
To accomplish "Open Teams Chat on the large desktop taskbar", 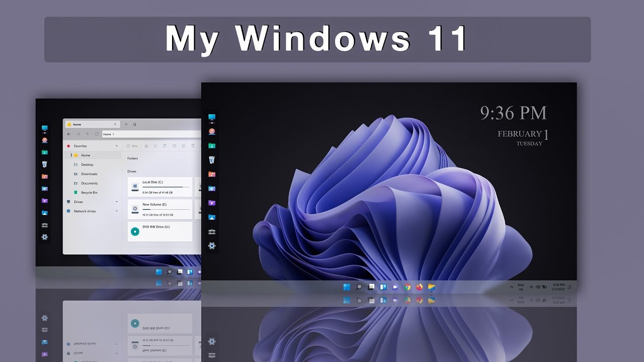I will point(395,287).
